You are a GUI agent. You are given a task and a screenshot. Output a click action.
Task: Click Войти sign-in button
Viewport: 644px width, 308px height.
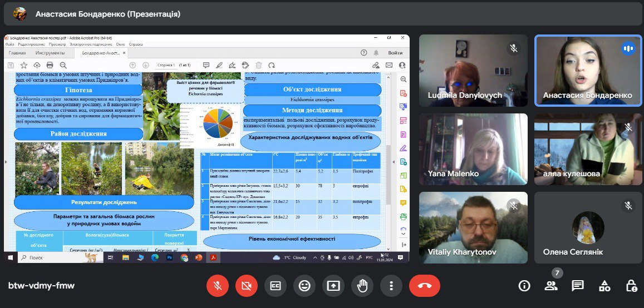click(x=395, y=53)
